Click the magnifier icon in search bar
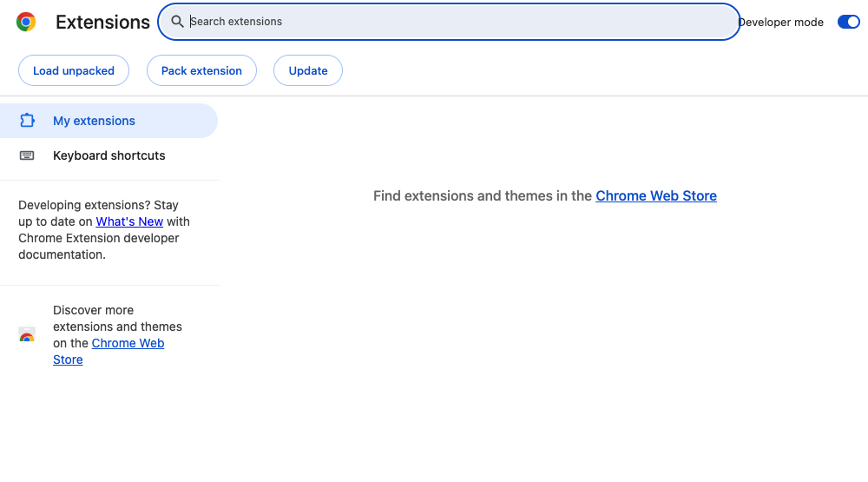This screenshot has width=868, height=482. [x=177, y=22]
